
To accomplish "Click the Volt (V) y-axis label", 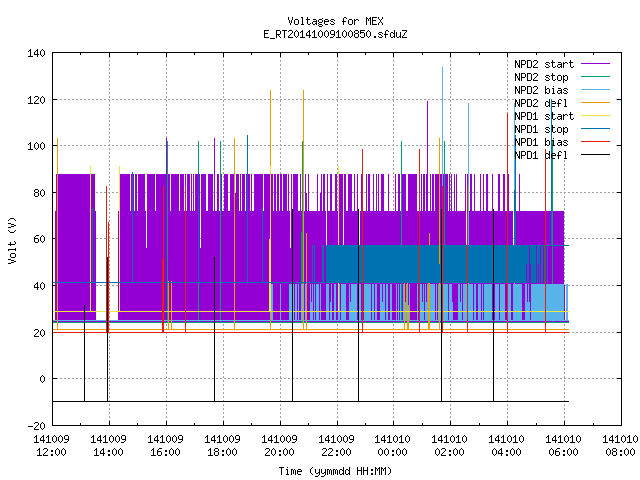I will [x=13, y=240].
